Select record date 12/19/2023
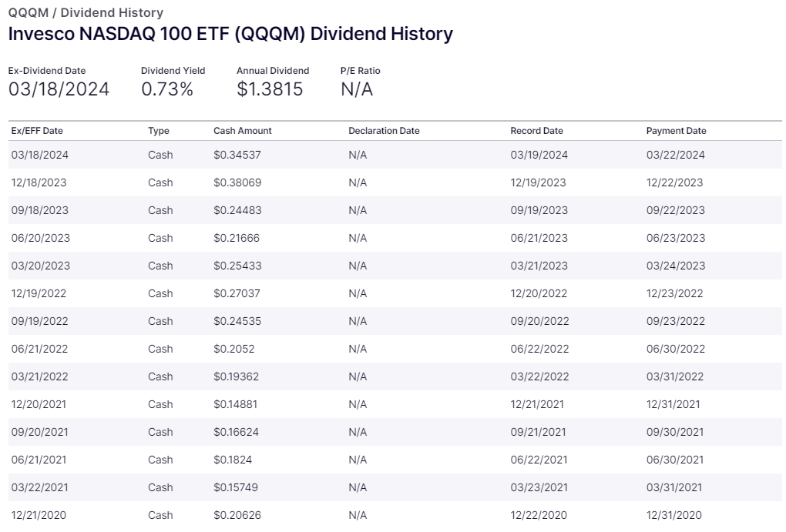Image resolution: width=786 pixels, height=532 pixels. click(x=538, y=182)
